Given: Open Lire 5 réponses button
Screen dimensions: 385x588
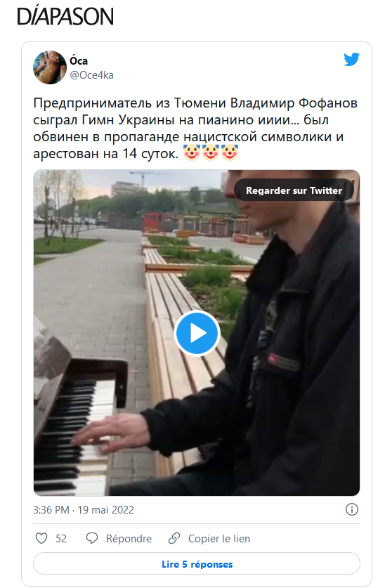Looking at the screenshot, I should (197, 564).
